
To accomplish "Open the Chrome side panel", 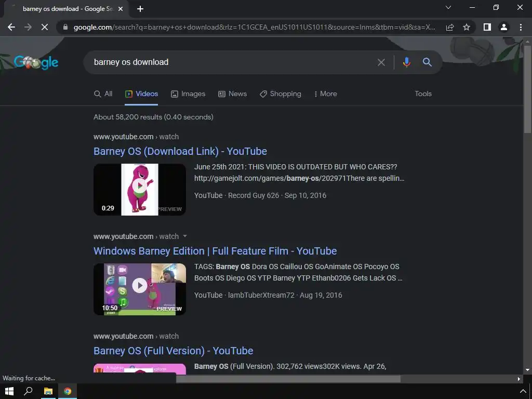I will (x=487, y=27).
